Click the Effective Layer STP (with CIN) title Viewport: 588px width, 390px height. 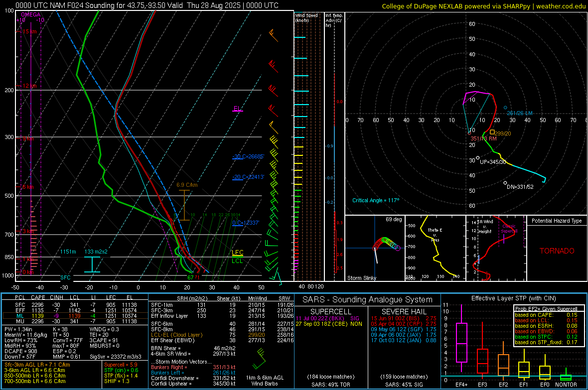(513, 298)
